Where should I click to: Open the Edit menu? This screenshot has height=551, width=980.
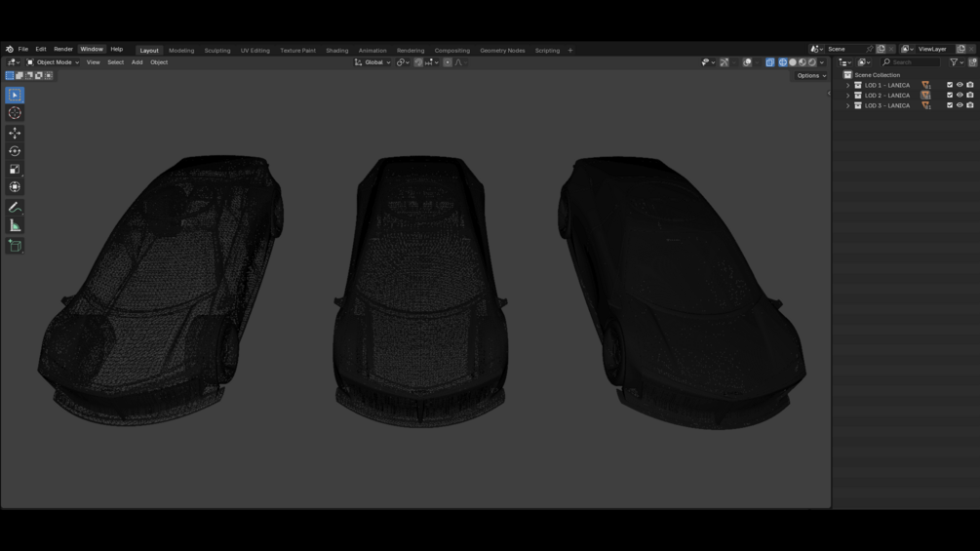41,49
